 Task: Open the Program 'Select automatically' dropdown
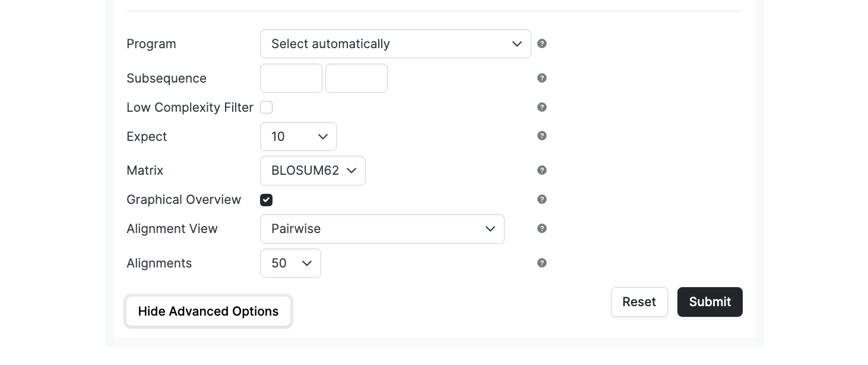click(x=395, y=44)
